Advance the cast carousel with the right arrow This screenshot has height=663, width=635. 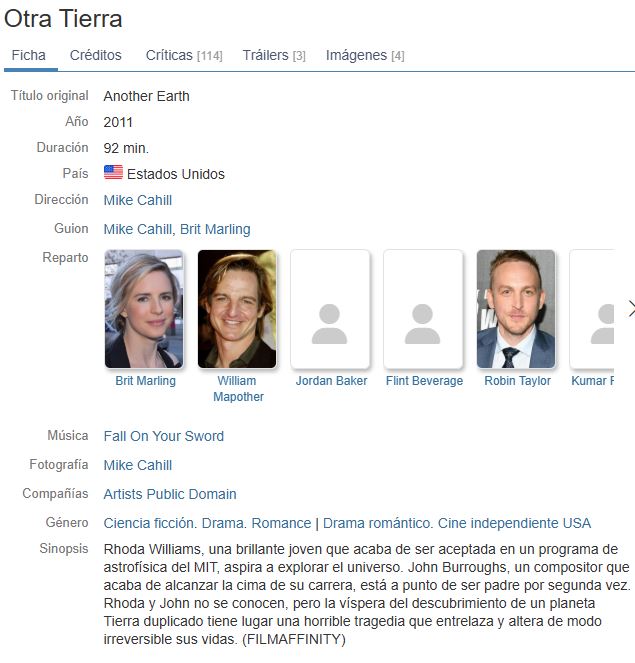click(x=631, y=309)
